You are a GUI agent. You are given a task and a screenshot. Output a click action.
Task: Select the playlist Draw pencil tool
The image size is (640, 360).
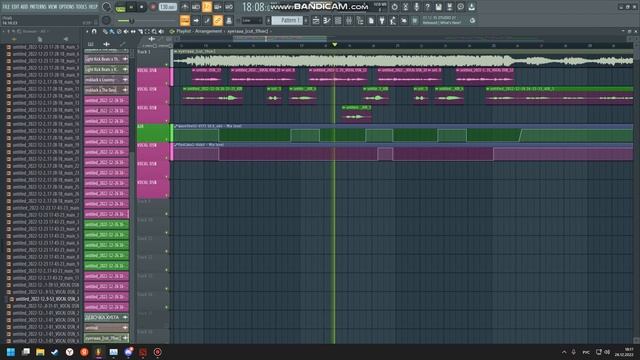click(x=105, y=31)
